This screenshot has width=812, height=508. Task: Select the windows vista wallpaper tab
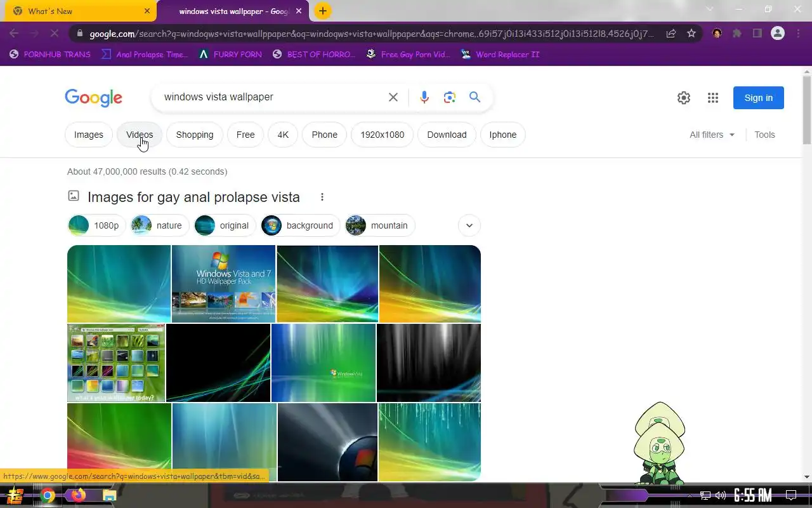(x=233, y=11)
